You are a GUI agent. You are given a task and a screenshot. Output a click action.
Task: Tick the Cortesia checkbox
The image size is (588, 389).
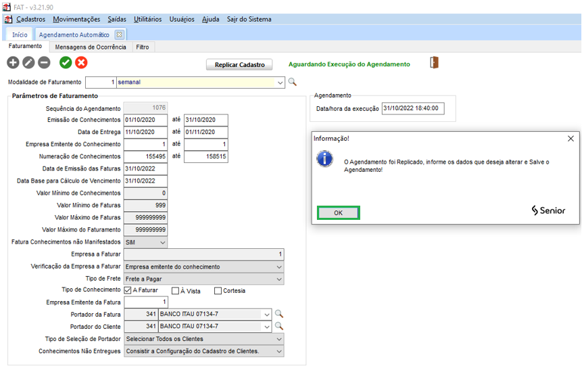click(x=218, y=291)
